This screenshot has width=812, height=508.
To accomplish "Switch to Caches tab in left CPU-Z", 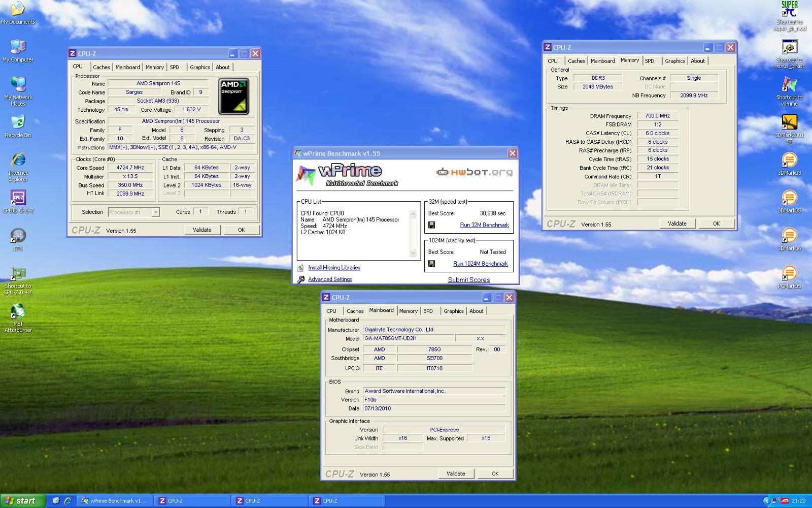I will tap(101, 67).
